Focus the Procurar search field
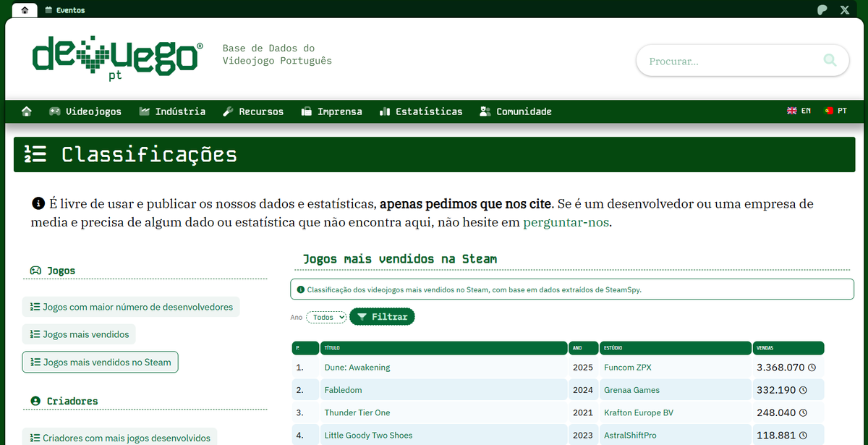Screen dimensions: 868x445 [731, 61]
